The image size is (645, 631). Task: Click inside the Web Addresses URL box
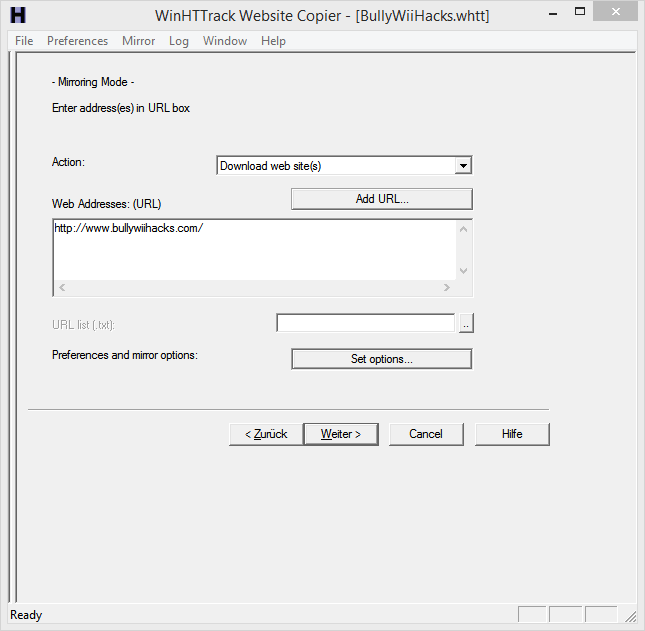pyautogui.click(x=255, y=250)
